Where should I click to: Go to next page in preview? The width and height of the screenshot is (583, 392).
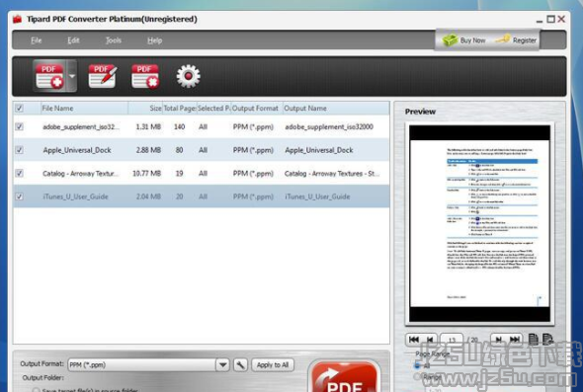[499, 340]
